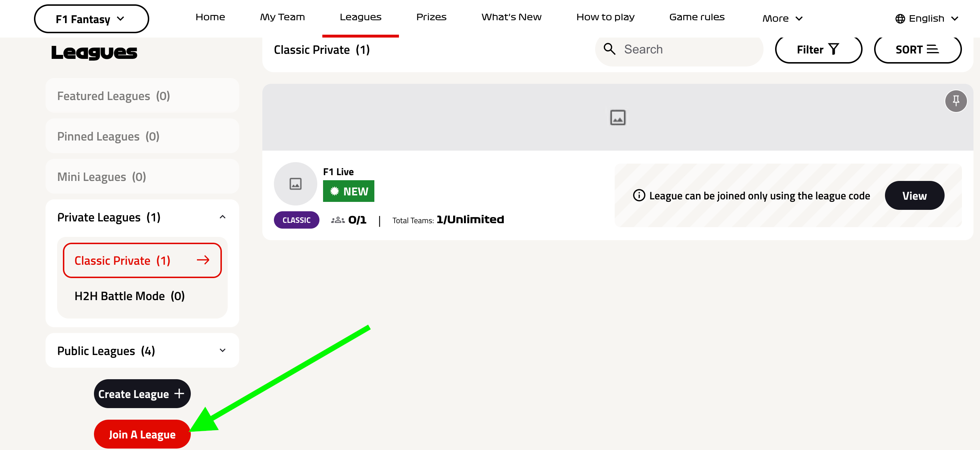Open the Prizes tab
This screenshot has height=450, width=980.
[x=431, y=17]
